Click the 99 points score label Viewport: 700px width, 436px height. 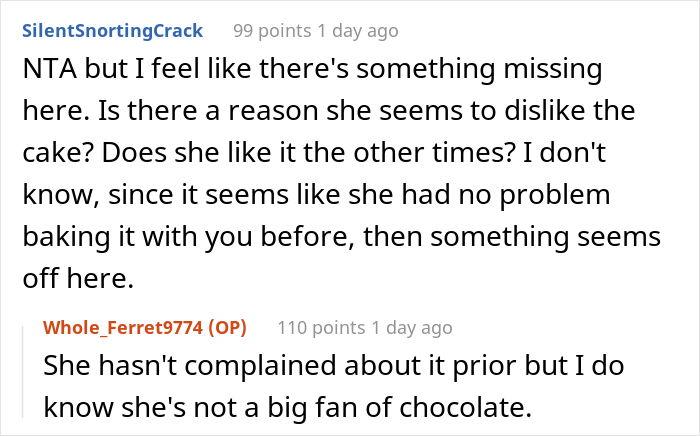click(x=272, y=31)
